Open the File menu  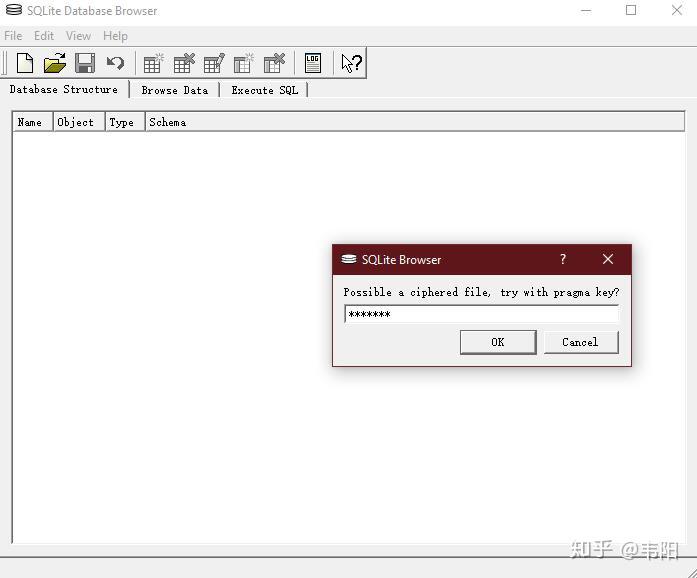click(13, 36)
